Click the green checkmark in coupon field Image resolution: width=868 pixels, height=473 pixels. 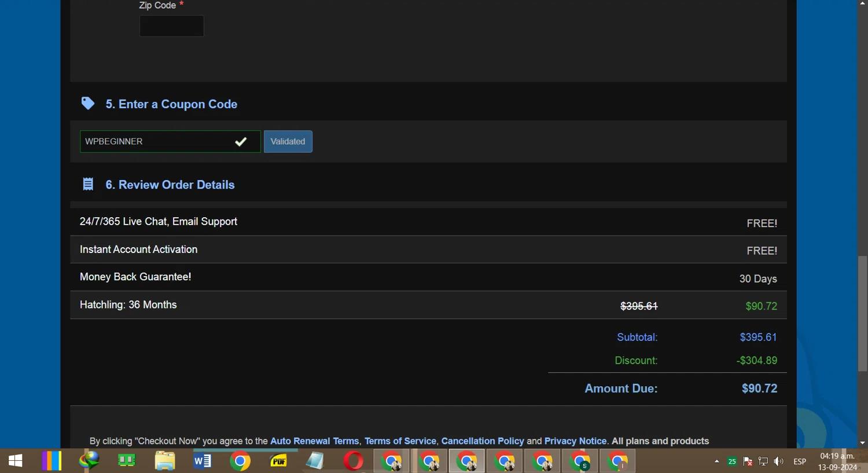click(241, 142)
